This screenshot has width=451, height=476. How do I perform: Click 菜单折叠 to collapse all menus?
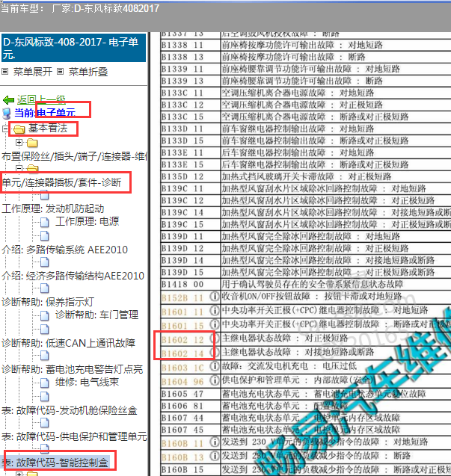tap(88, 72)
